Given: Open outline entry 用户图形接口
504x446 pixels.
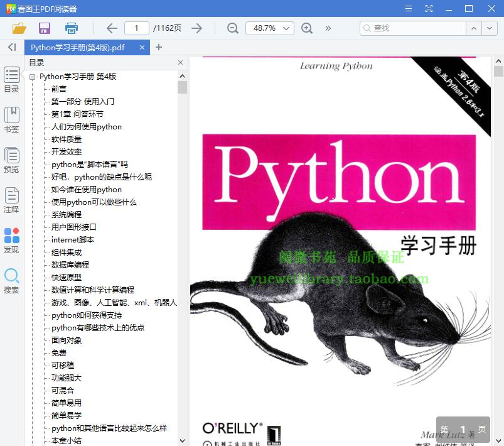Looking at the screenshot, I should point(74,227).
